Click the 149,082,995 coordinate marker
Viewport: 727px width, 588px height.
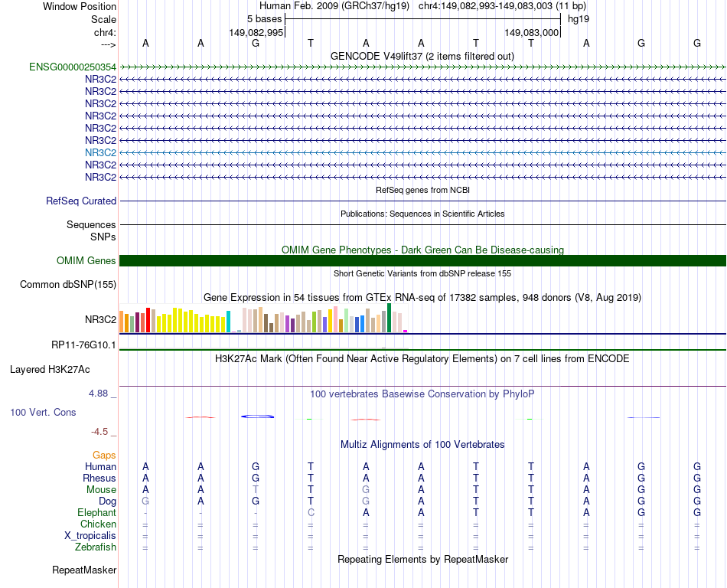click(x=256, y=32)
